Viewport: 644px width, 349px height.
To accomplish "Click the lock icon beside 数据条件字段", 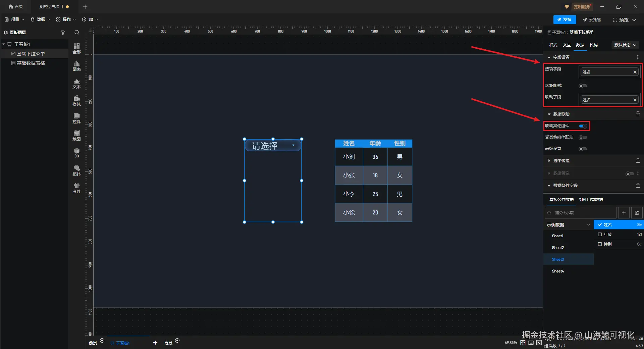I will 638,186.
